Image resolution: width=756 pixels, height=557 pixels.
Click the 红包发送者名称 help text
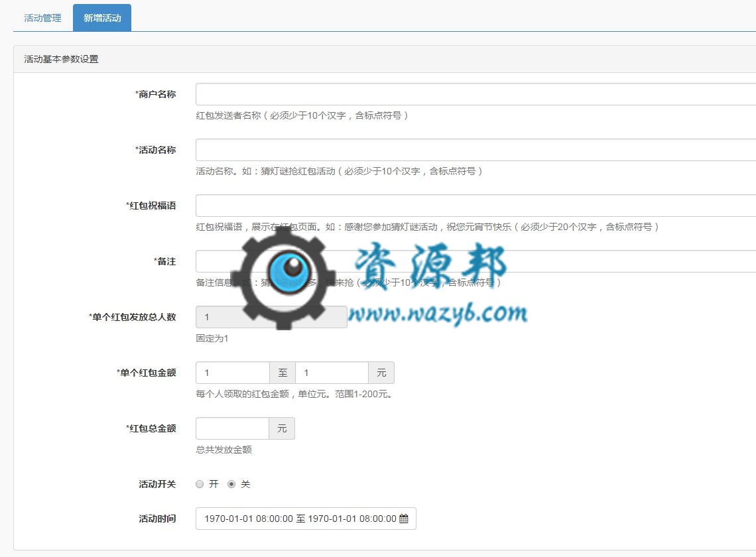pos(302,115)
